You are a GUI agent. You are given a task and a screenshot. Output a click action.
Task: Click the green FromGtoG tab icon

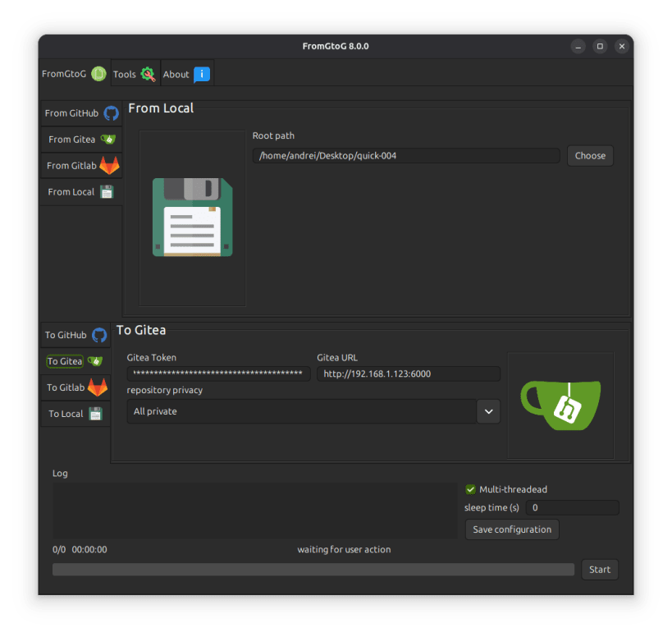point(98,74)
